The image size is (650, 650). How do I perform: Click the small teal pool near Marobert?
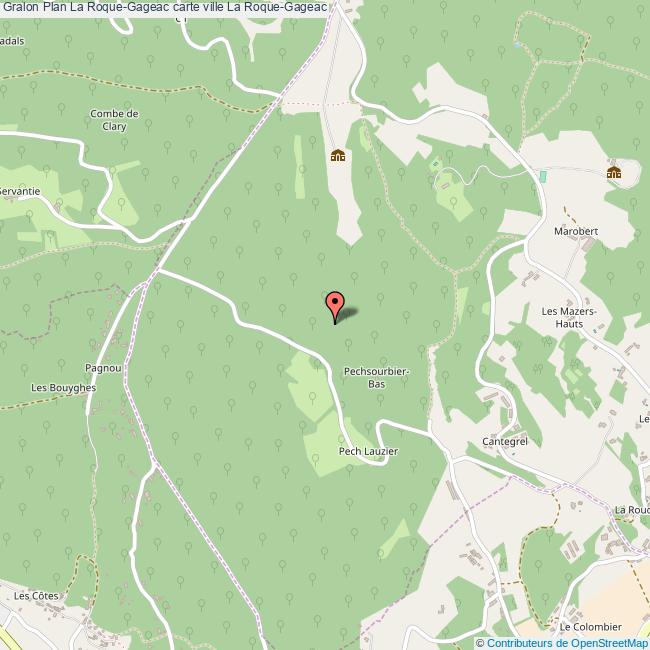click(x=543, y=177)
